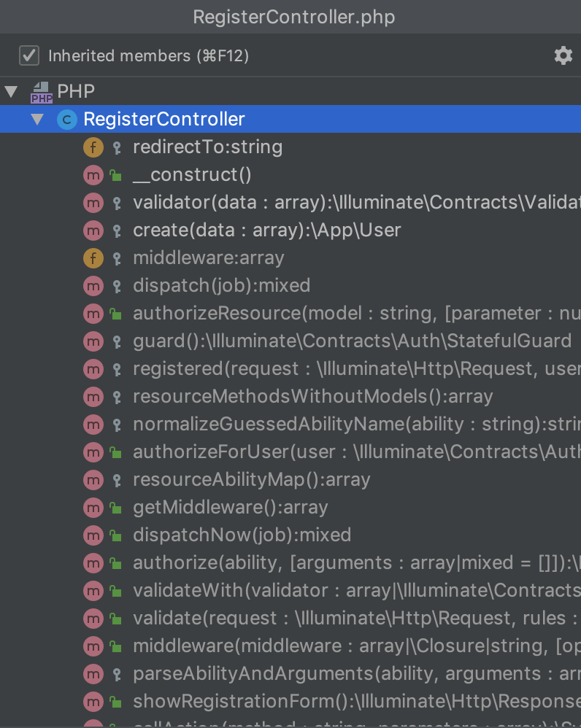Click the method icon beside resourceMethodsWithoutModels()
The image size is (581, 728).
coord(93,397)
